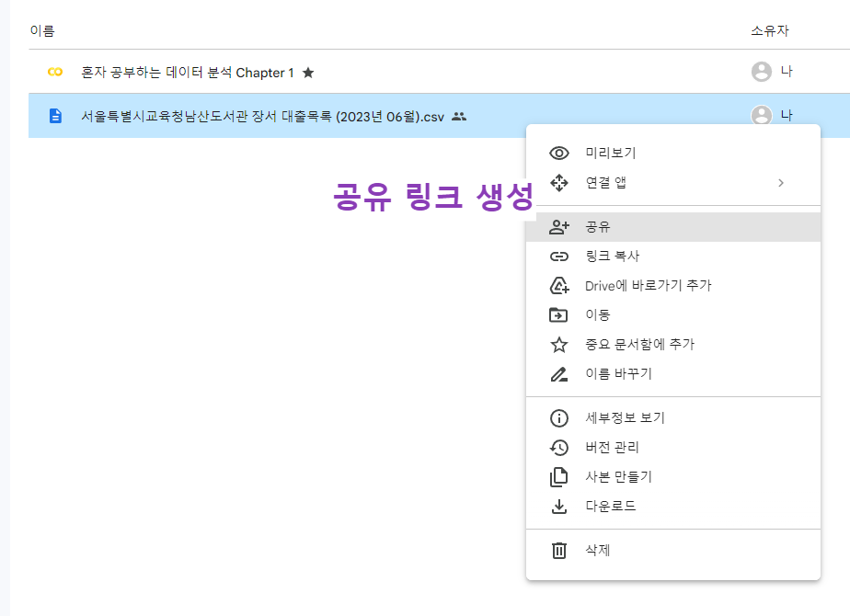Click the chain link icon beside 링크 복사
The image size is (850, 616).
[559, 257]
